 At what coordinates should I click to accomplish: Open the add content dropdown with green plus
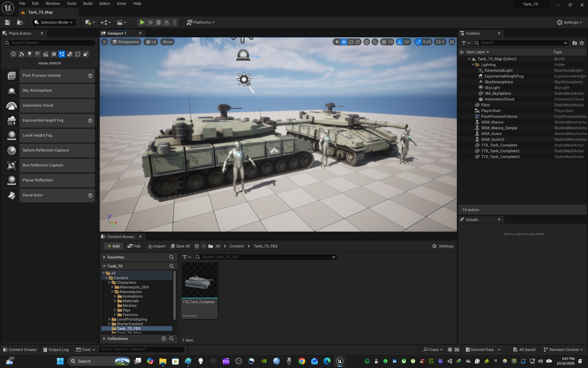(x=90, y=22)
